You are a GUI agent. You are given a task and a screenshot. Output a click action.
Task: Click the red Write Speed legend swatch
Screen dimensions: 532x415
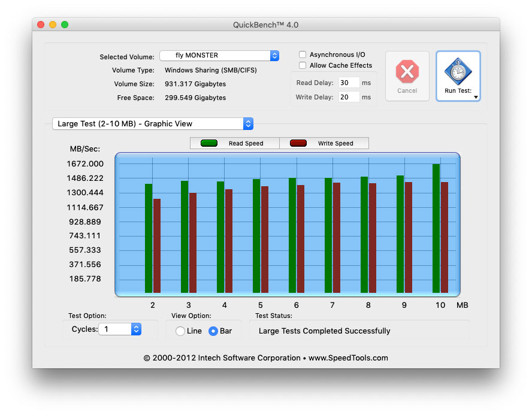(298, 143)
